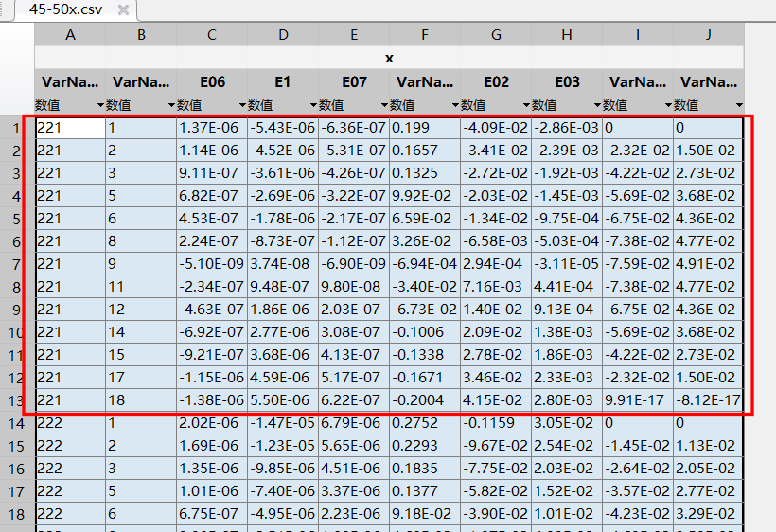Select row 14 header
776x532 pixels.
pos(16,423)
